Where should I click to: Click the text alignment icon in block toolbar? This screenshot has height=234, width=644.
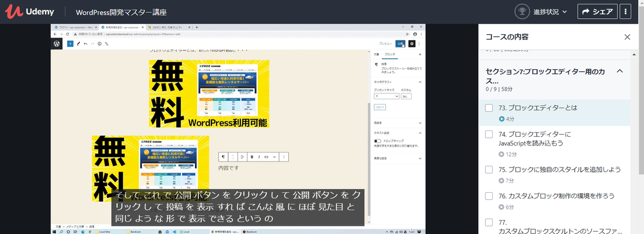click(x=242, y=157)
